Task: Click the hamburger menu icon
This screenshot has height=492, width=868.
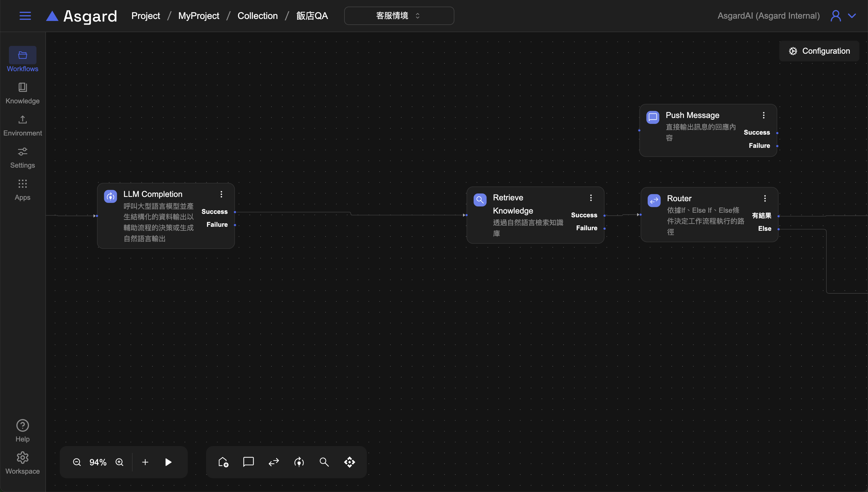Action: (x=25, y=16)
